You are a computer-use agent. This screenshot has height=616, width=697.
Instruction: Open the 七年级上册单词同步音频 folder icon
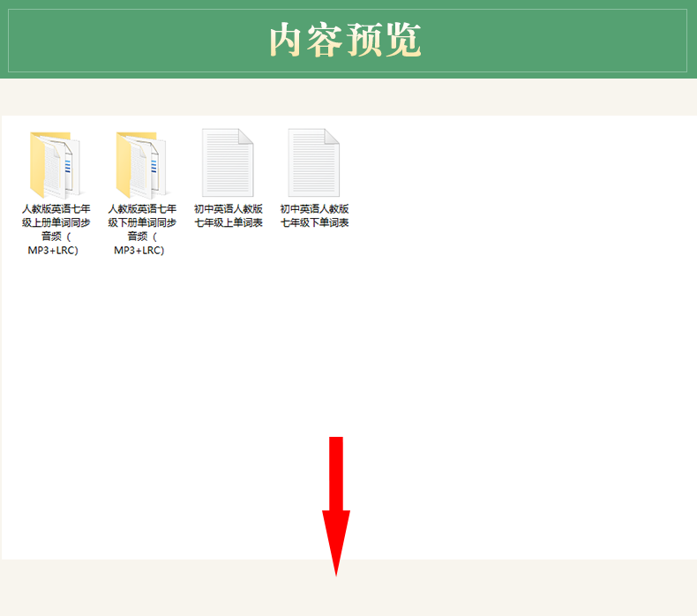[x=55, y=164]
